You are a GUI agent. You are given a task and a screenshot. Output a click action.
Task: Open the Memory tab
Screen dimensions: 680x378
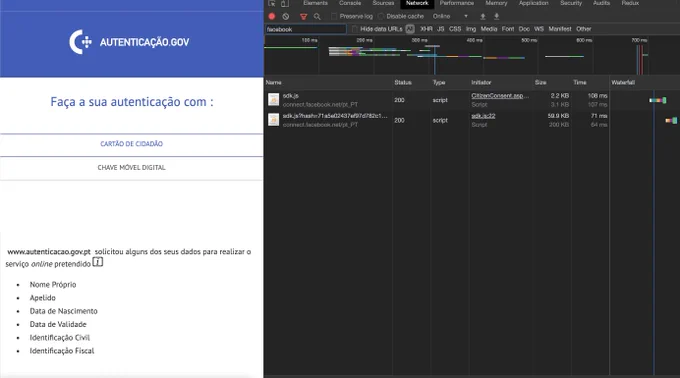[x=496, y=3]
